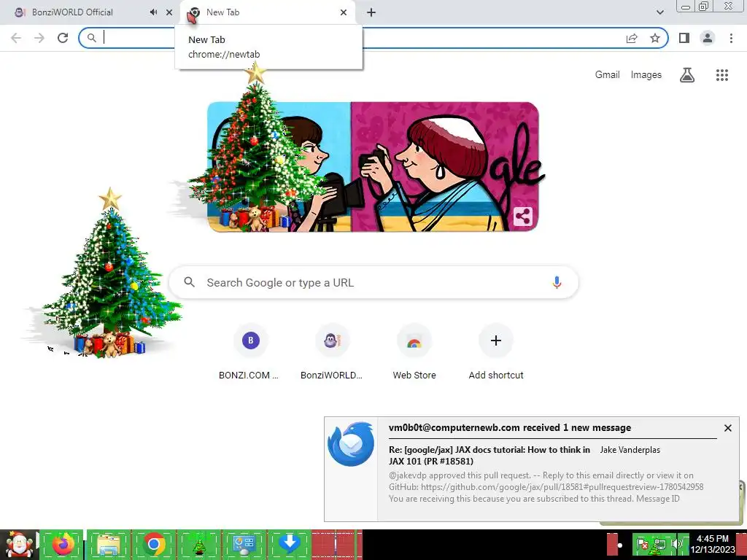Close the New Tab tab
747x560 pixels.
(x=344, y=12)
